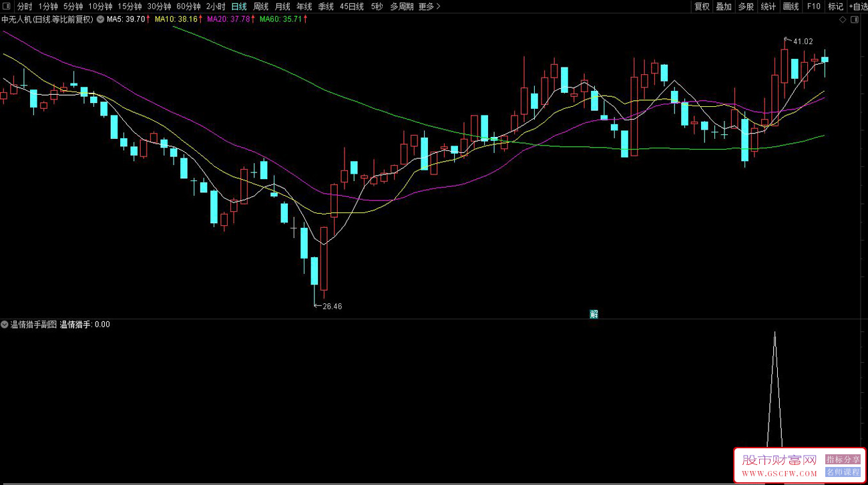
Task: Switch to the 月线 monthly chart
Action: (282, 6)
